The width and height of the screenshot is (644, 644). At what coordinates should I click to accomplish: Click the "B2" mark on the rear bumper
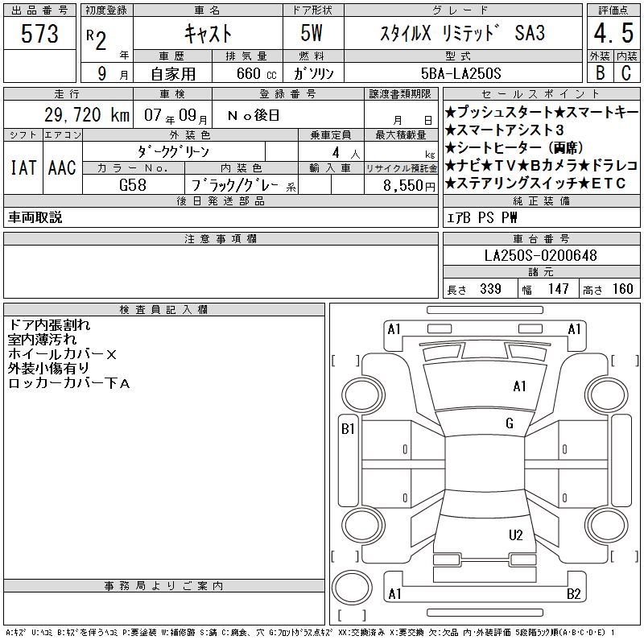coord(573,594)
